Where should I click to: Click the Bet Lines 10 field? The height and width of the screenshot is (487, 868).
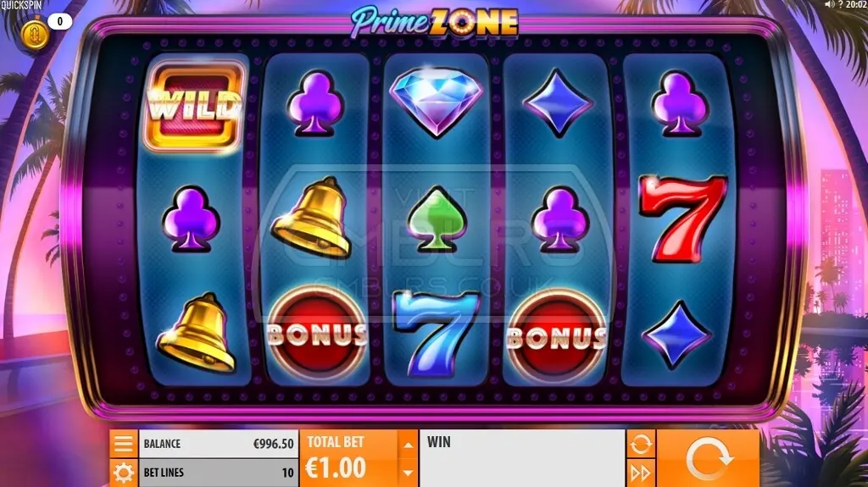(x=218, y=473)
